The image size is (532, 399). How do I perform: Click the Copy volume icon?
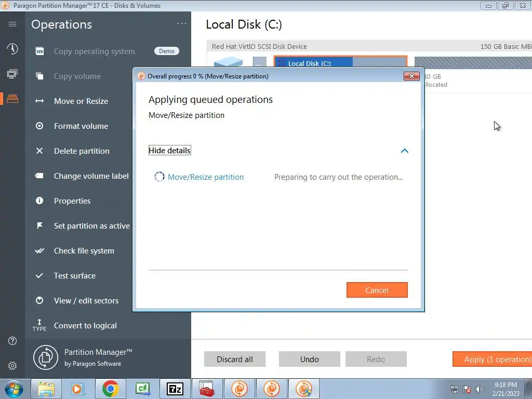(39, 76)
